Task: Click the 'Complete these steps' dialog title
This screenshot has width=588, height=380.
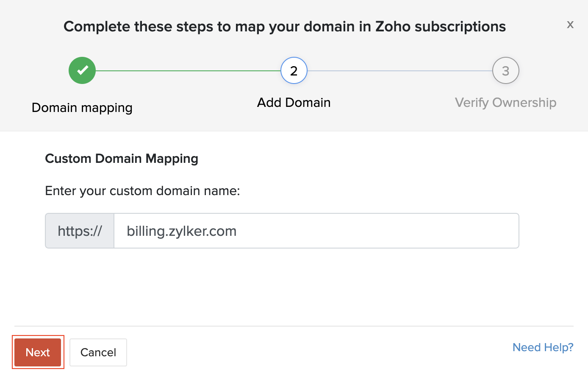Action: click(284, 27)
